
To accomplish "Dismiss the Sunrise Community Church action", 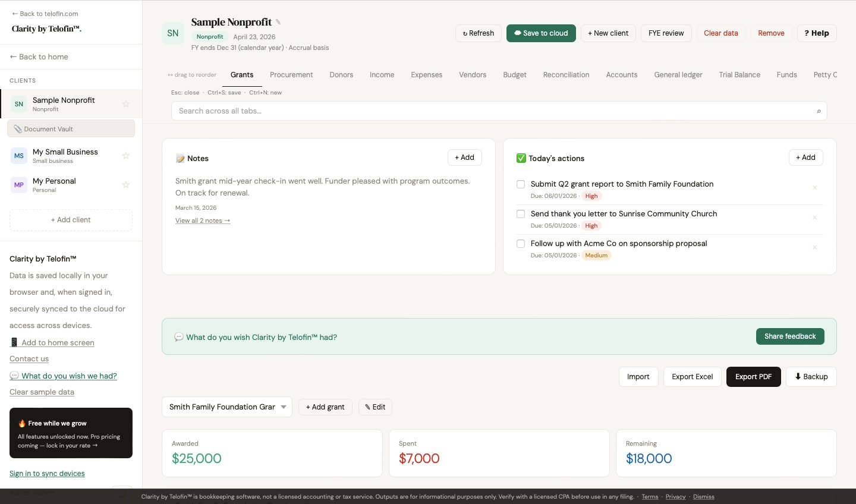I will click(x=814, y=218).
